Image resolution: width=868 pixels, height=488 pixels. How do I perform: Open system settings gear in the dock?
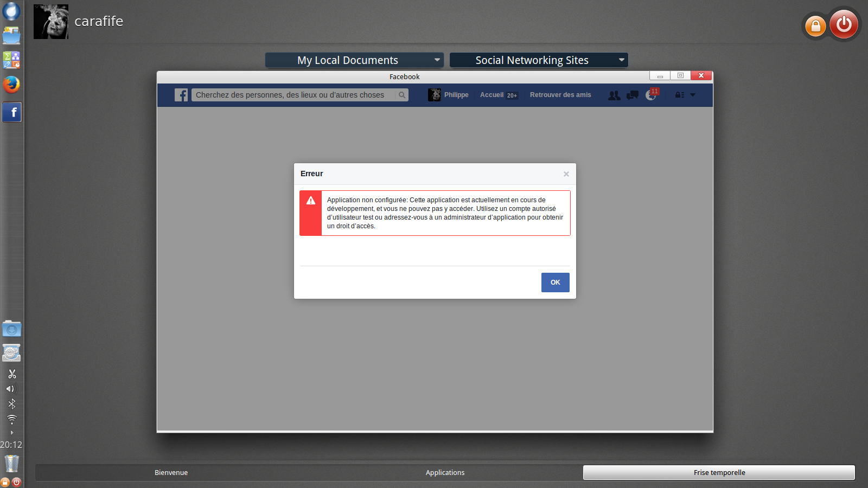[11, 353]
